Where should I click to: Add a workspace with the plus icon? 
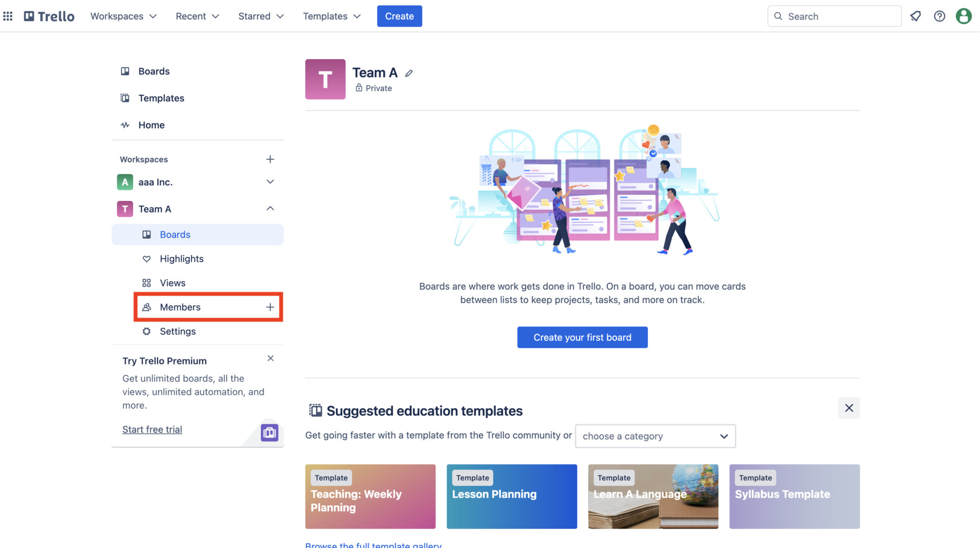(x=270, y=160)
